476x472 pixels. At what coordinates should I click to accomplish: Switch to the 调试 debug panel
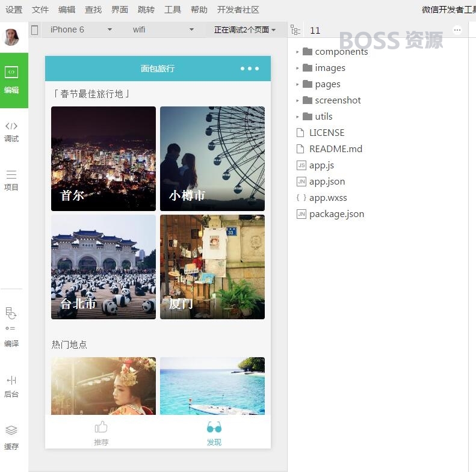point(11,132)
